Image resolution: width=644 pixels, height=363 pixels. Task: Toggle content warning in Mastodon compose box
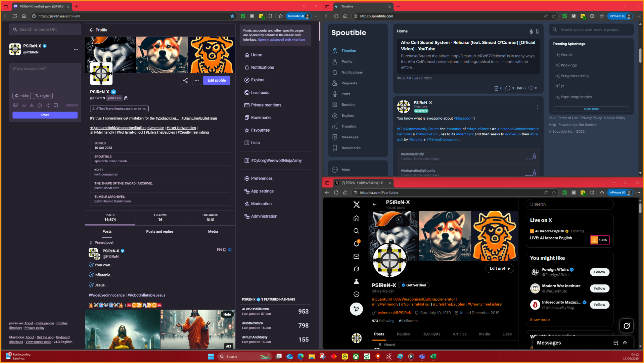[x=32, y=105]
